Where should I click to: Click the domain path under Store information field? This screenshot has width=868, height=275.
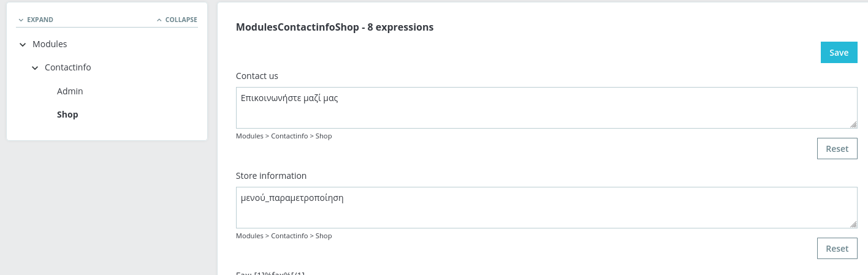(x=284, y=236)
